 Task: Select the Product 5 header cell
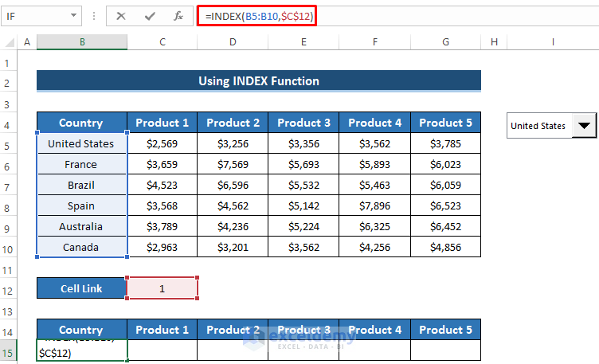click(x=445, y=123)
